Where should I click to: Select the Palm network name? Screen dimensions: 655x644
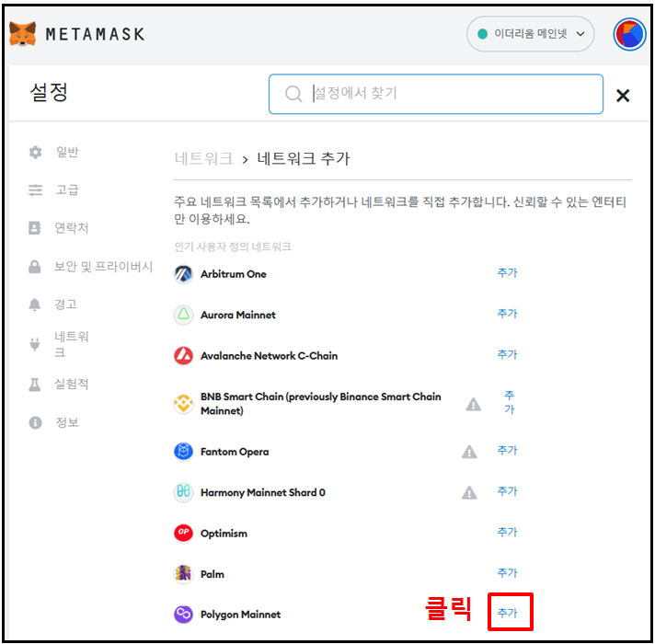pos(213,574)
